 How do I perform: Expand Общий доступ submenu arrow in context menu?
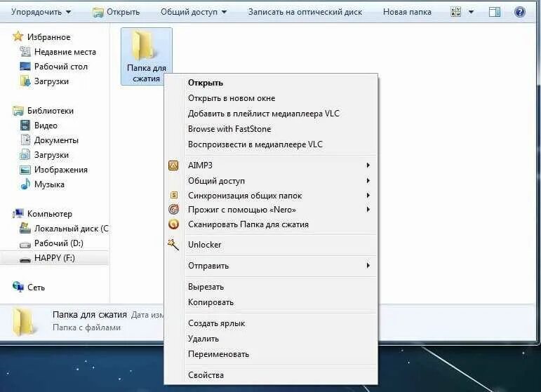(x=368, y=180)
